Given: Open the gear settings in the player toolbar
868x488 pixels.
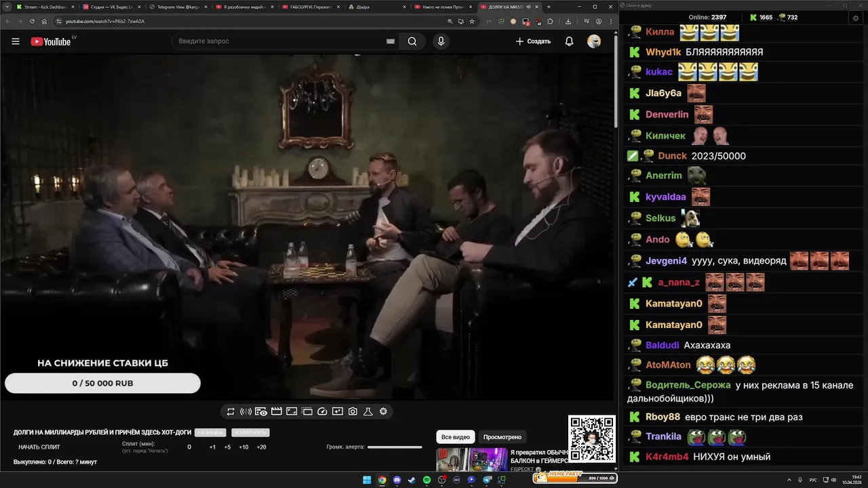Looking at the screenshot, I should [383, 411].
